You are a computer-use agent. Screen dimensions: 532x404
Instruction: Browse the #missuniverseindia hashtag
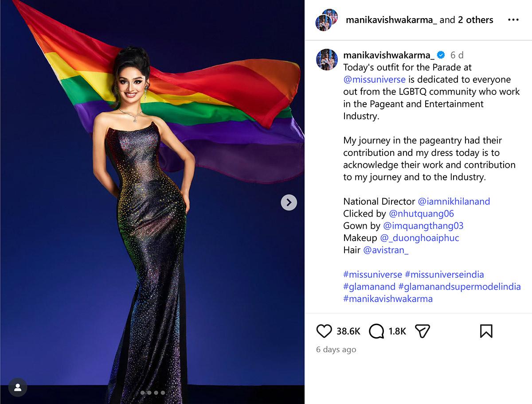(444, 275)
